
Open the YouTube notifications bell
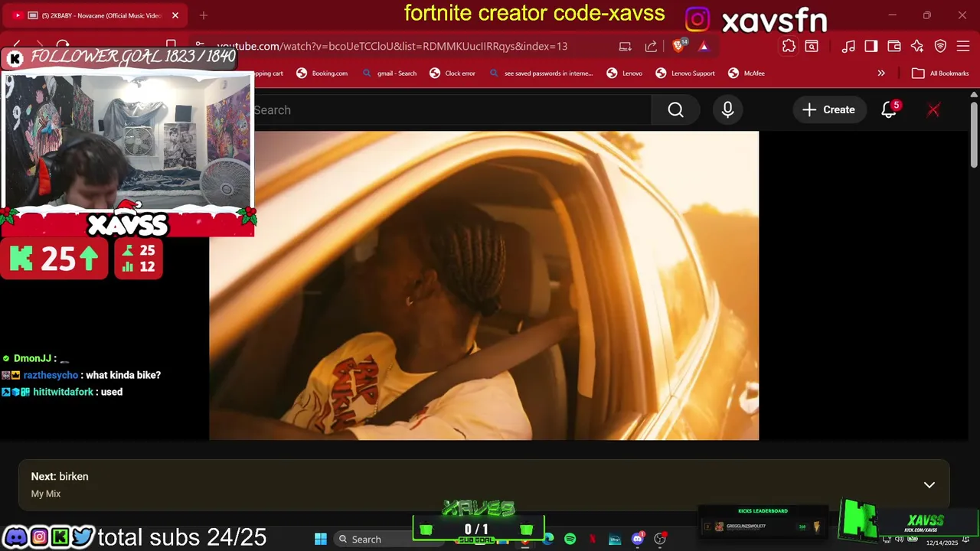[889, 110]
